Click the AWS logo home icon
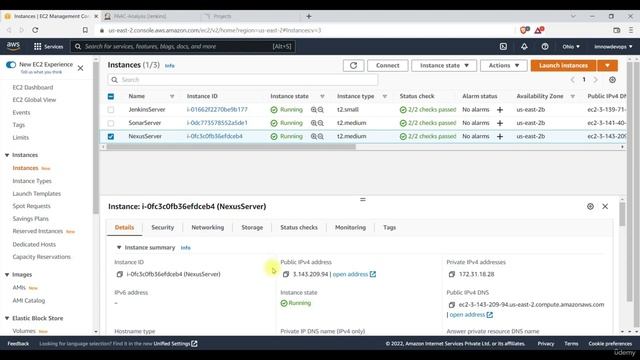640x360 pixels. [13, 46]
